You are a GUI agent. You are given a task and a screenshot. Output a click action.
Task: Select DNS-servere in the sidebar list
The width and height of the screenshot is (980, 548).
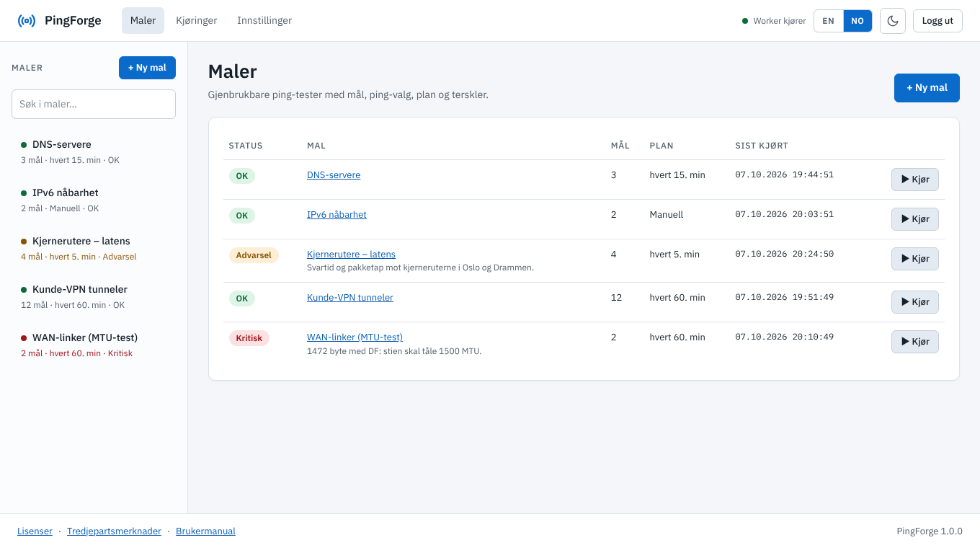(94, 151)
